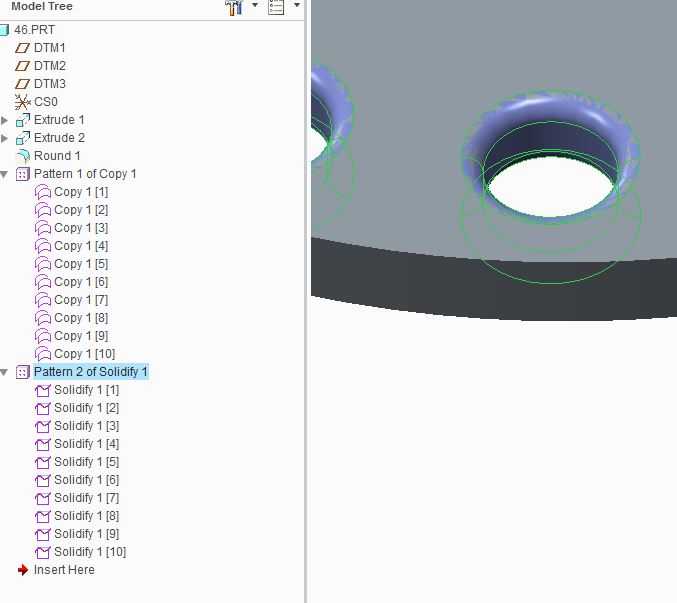
Task: Select Extrude 1 label
Action: click(x=59, y=120)
